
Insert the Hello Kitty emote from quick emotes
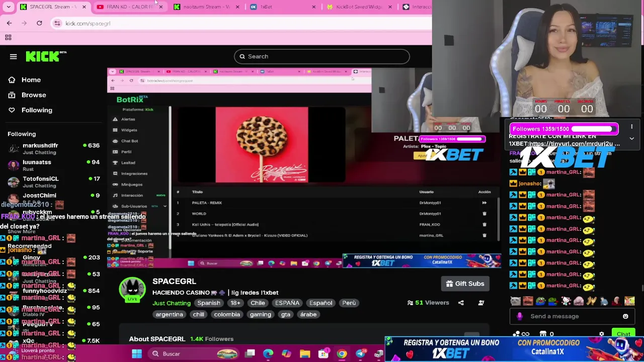tap(566, 301)
